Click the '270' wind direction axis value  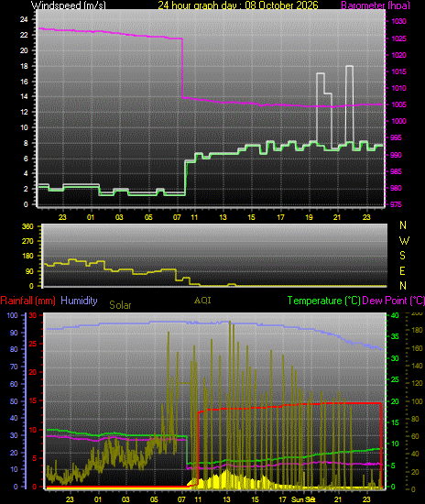(x=27, y=241)
